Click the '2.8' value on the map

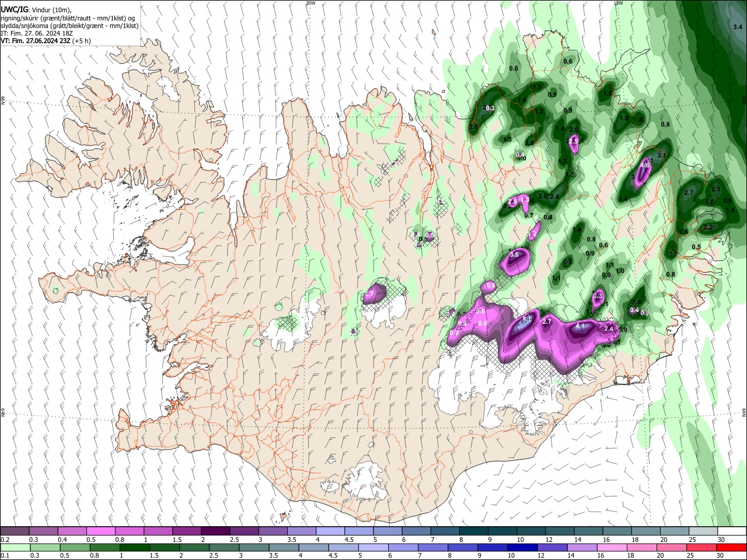tap(513, 201)
